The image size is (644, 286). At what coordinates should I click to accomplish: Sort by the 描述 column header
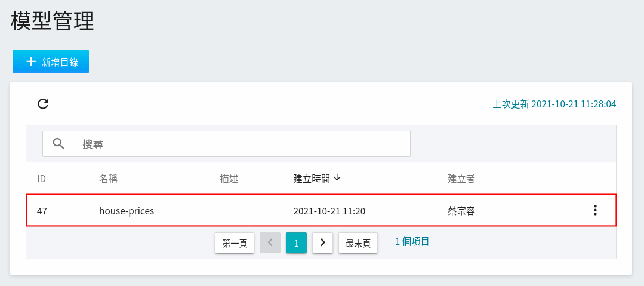click(x=229, y=179)
